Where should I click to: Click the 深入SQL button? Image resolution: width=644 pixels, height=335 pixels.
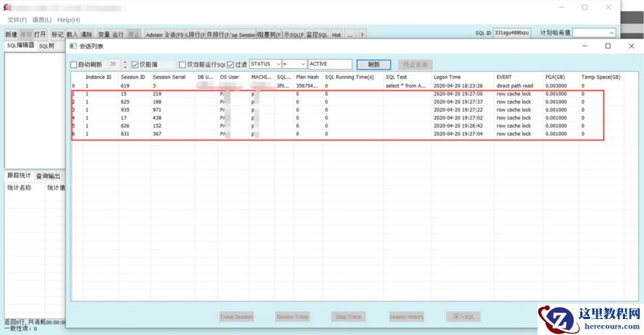[464, 316]
